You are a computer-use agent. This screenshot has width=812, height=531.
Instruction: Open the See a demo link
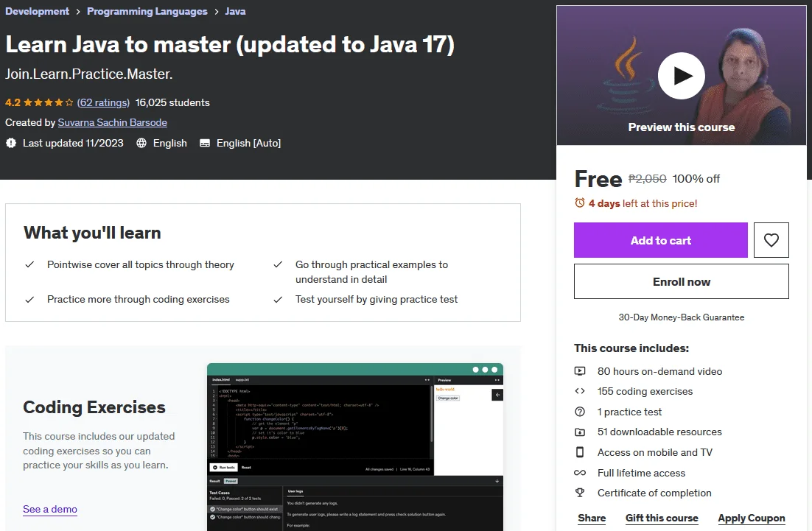[x=50, y=509]
